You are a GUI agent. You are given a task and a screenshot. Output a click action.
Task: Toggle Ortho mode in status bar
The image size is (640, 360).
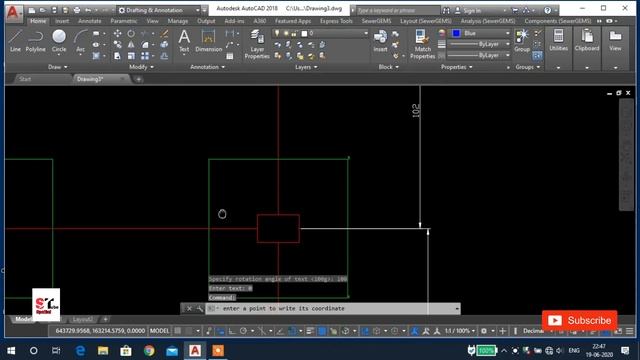pos(232,331)
